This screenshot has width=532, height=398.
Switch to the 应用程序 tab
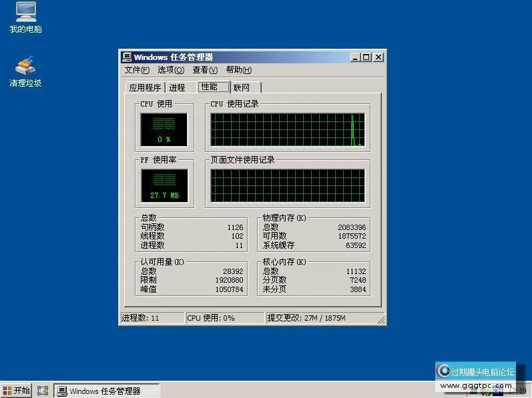145,88
